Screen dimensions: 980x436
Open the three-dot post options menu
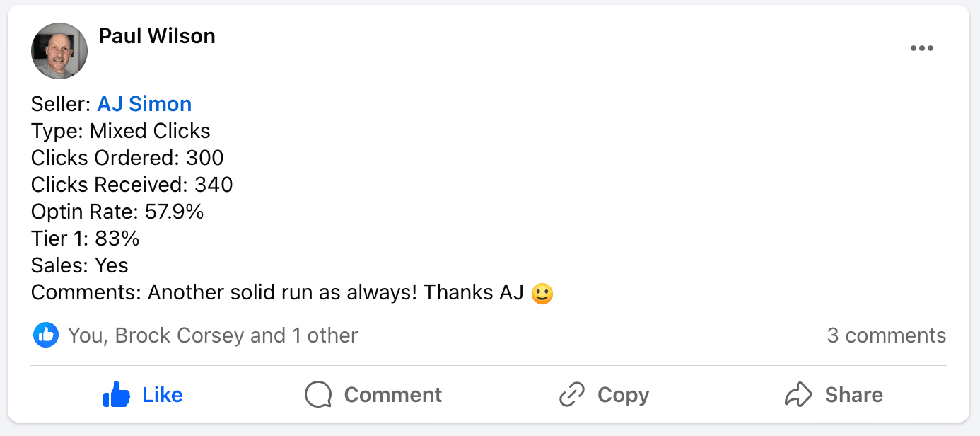tap(921, 49)
